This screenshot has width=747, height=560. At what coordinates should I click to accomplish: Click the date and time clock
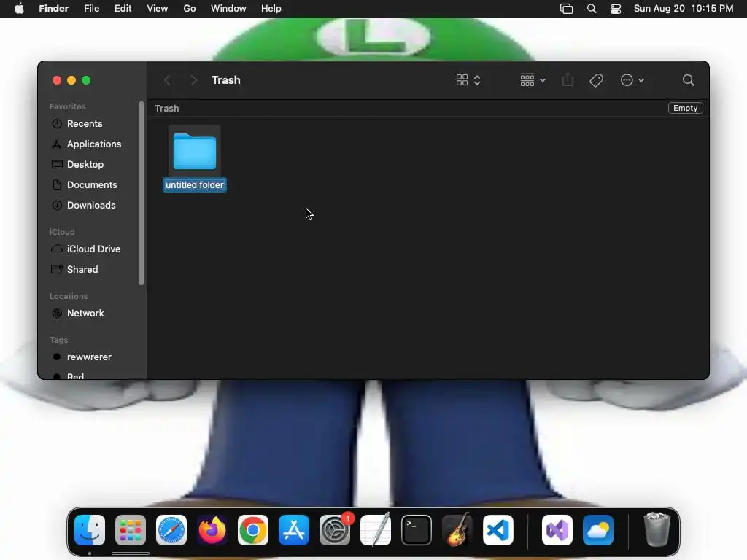tap(683, 9)
